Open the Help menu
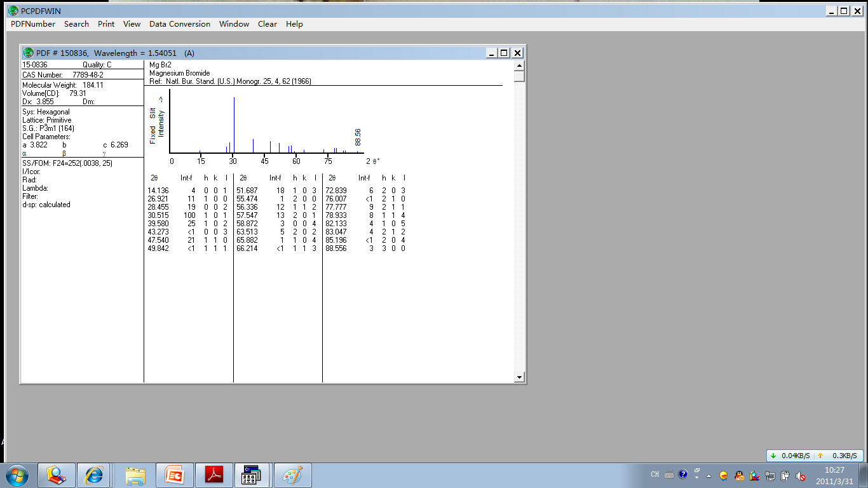The height and width of the screenshot is (488, 868). click(294, 24)
